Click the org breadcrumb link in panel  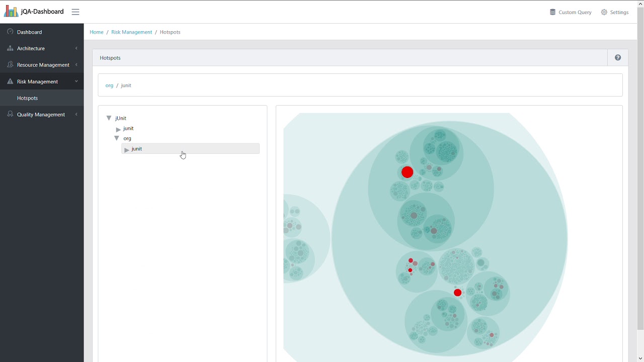click(x=109, y=85)
